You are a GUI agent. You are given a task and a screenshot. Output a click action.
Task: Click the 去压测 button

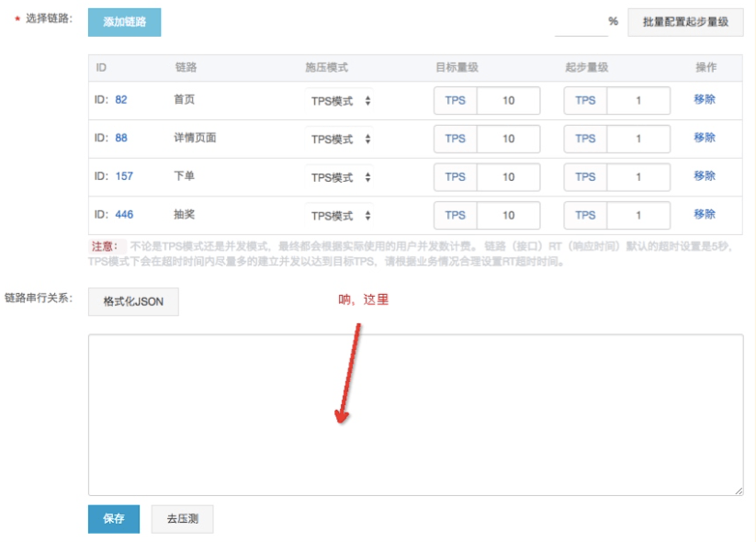click(182, 519)
